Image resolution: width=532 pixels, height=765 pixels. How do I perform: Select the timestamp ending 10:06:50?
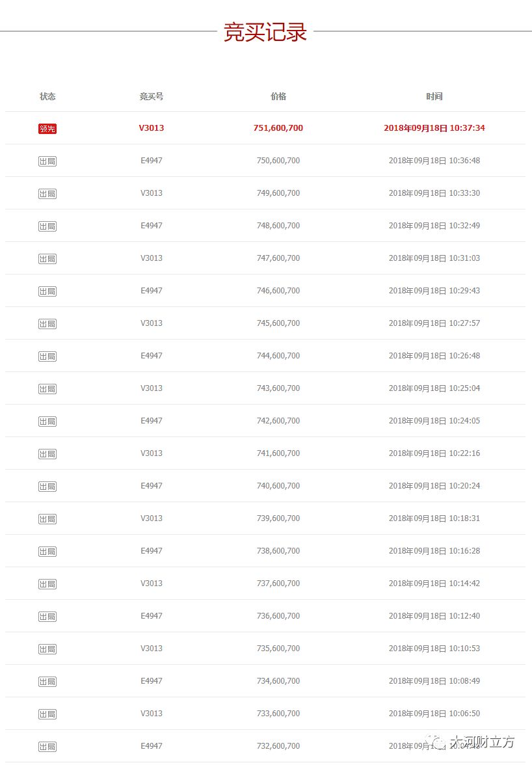pyautogui.click(x=434, y=714)
